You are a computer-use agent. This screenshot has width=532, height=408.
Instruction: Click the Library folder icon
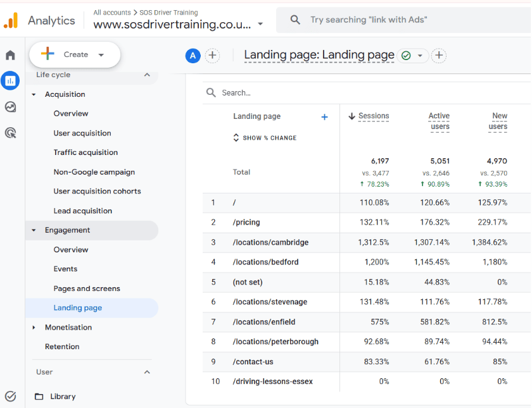39,396
